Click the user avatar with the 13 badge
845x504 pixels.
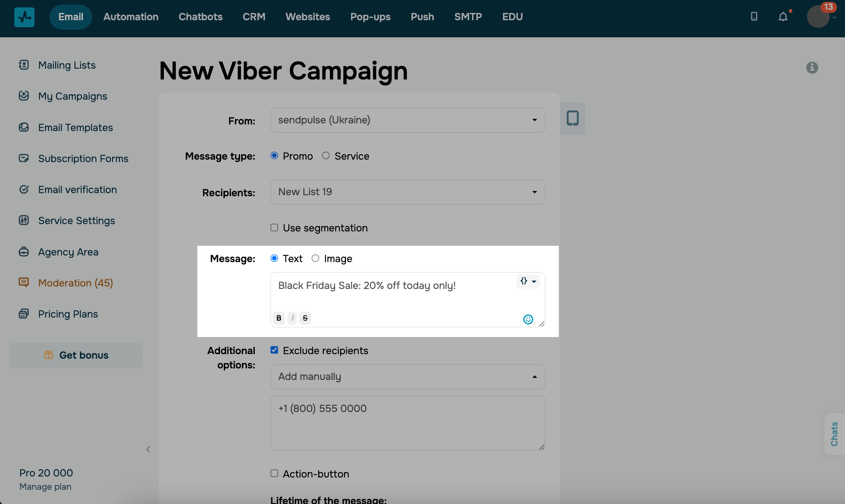coord(818,16)
